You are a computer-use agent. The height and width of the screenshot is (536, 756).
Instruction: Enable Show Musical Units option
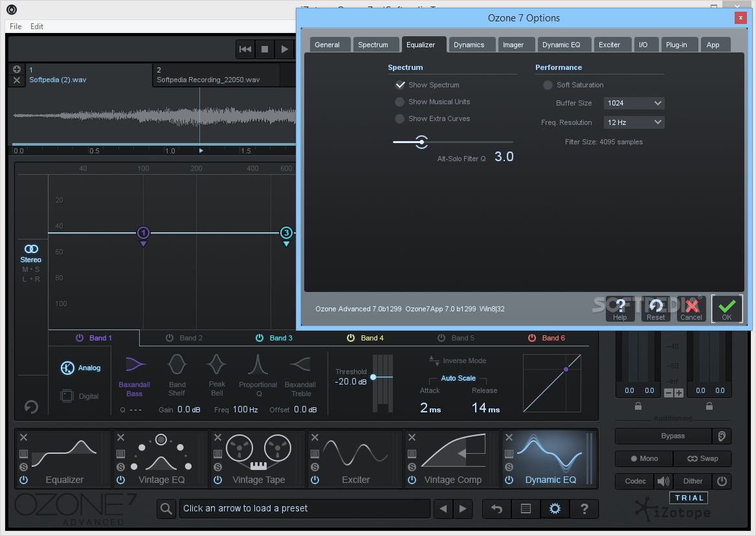coord(400,102)
